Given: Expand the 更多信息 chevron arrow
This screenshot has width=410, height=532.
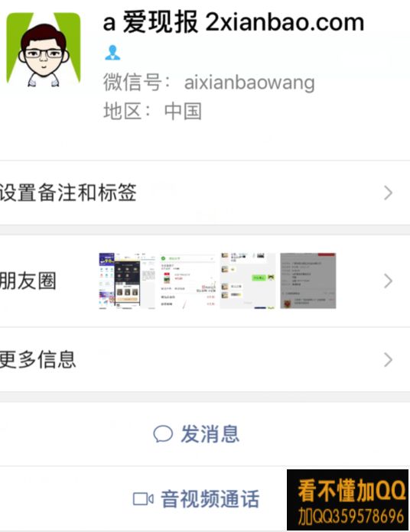Looking at the screenshot, I should (x=388, y=360).
